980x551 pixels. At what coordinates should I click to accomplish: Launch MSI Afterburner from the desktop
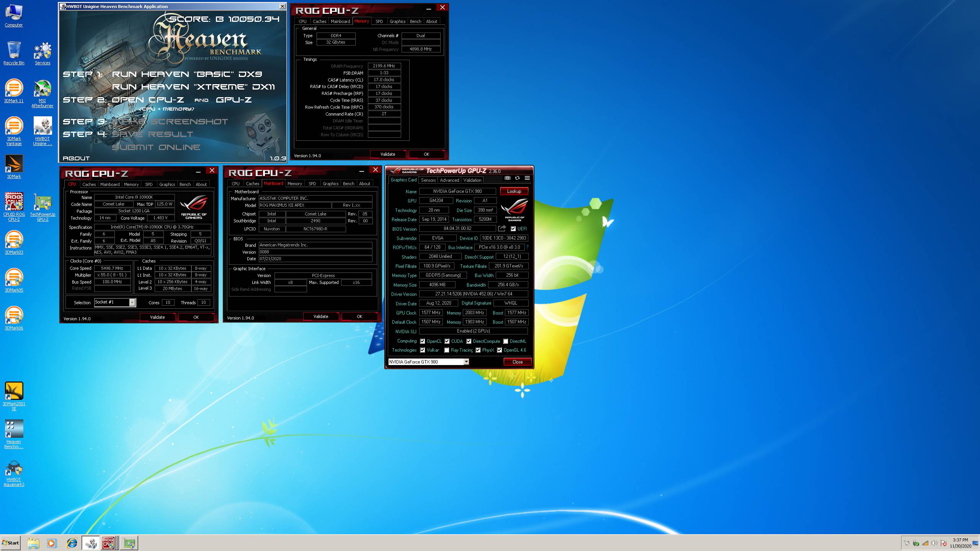42,94
